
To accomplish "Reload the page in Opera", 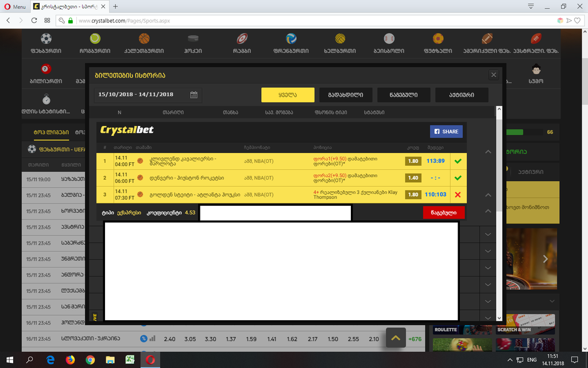I will [34, 21].
